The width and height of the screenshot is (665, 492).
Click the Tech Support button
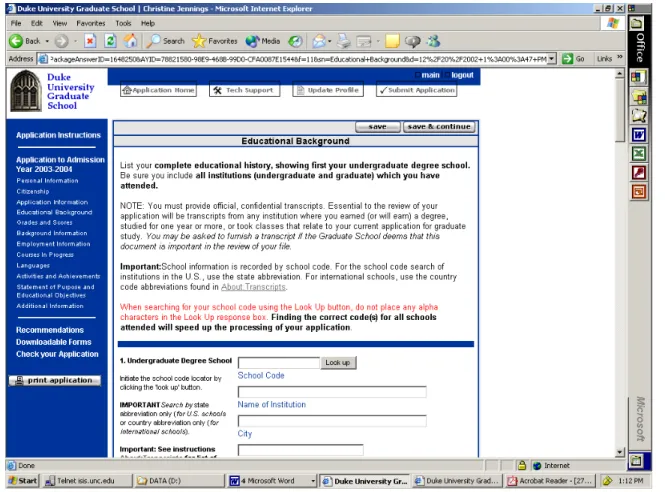point(244,90)
